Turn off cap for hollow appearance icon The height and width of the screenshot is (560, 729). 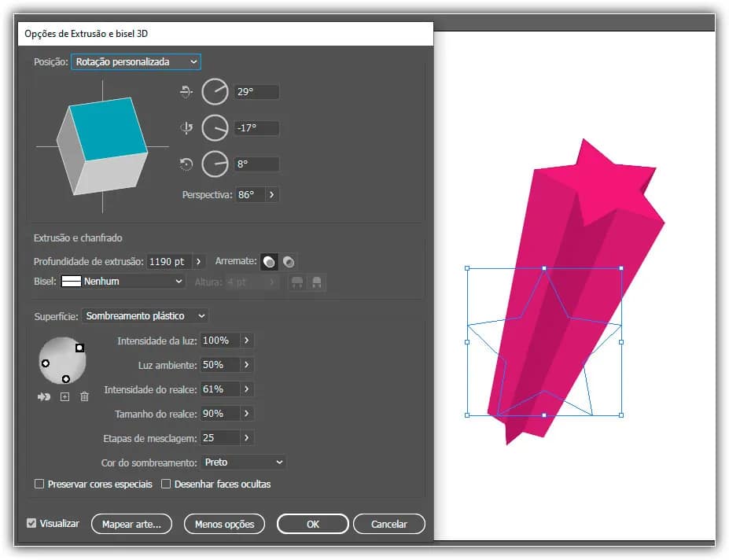(x=289, y=262)
